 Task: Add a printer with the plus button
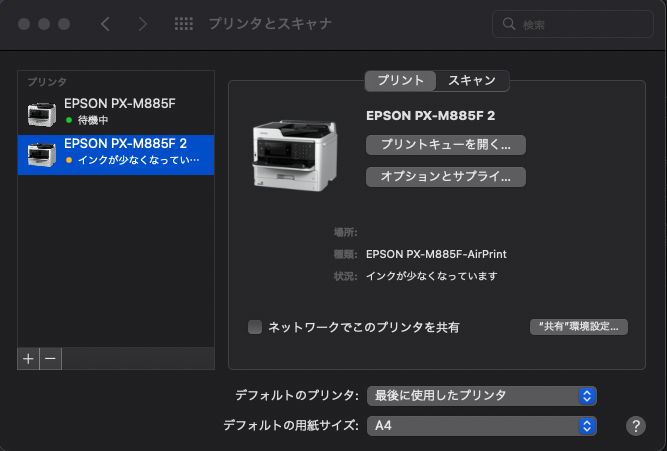click(29, 359)
